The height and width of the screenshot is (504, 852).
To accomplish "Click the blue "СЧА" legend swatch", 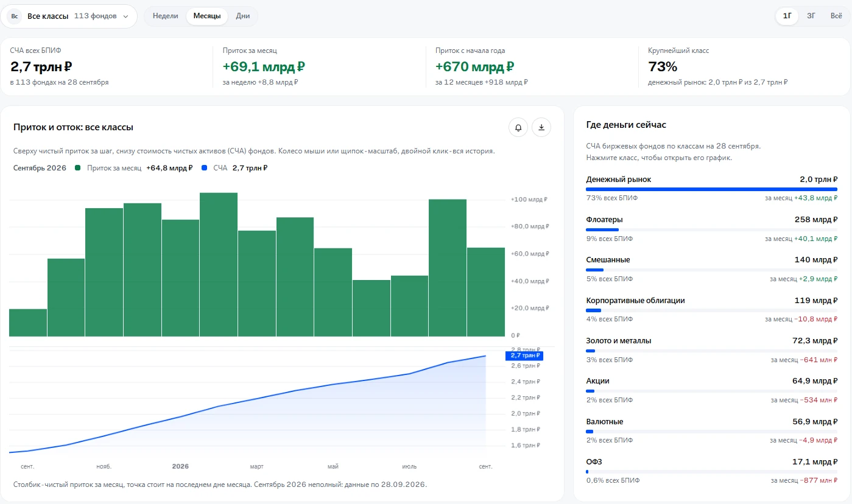I will 204,168.
